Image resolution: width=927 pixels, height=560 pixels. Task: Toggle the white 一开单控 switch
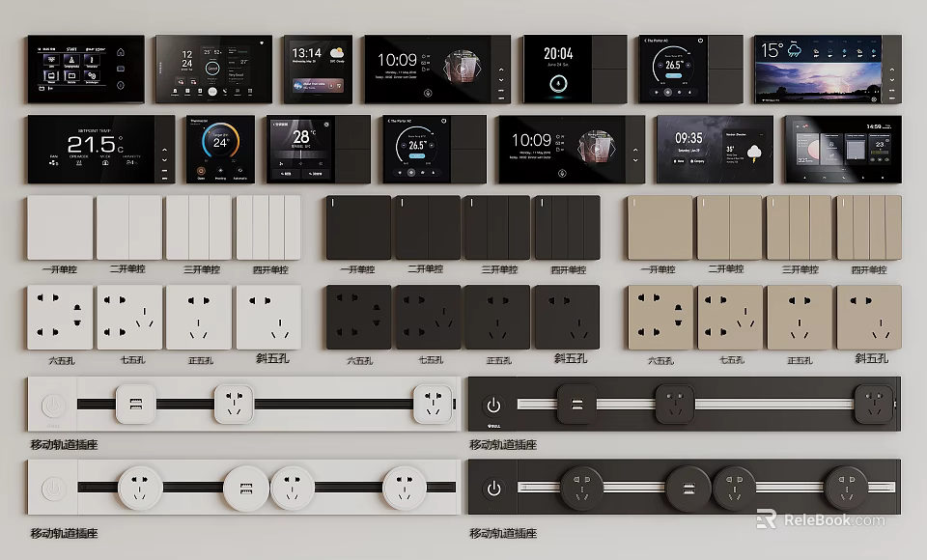(60, 228)
